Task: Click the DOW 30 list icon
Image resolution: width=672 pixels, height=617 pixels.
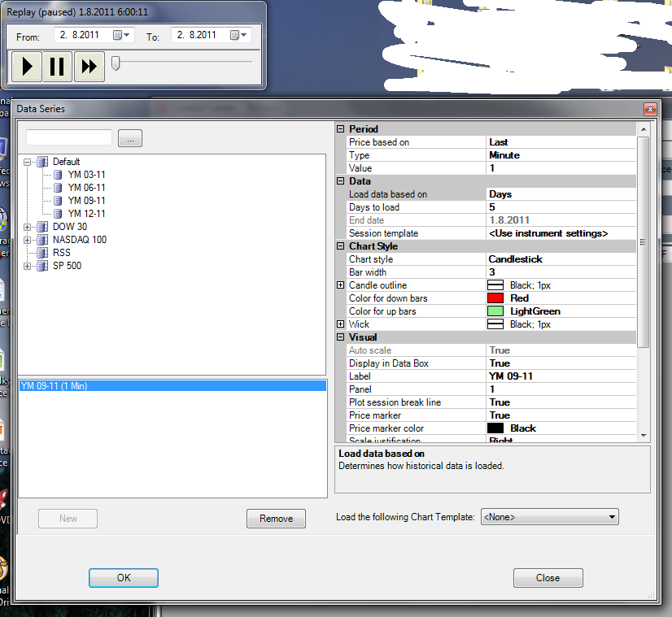Action: point(42,227)
